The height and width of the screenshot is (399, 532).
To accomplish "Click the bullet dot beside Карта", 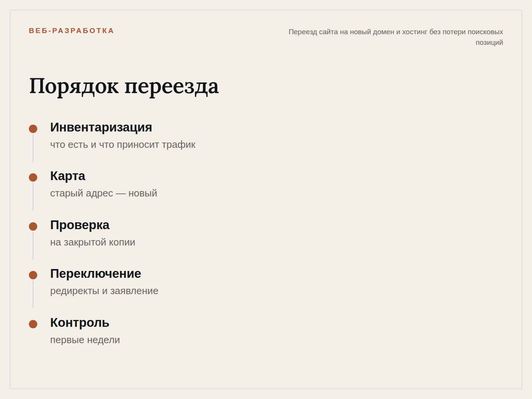I will coord(33,177).
